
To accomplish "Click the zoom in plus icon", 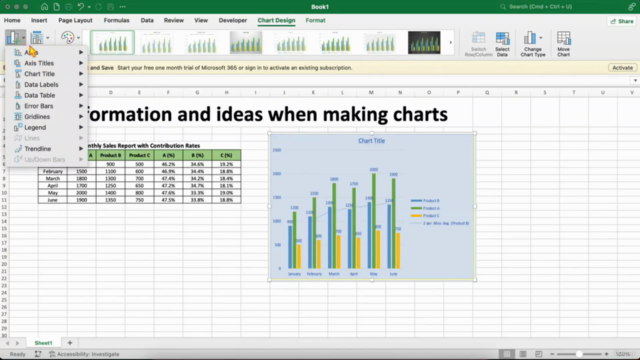I will click(x=607, y=354).
